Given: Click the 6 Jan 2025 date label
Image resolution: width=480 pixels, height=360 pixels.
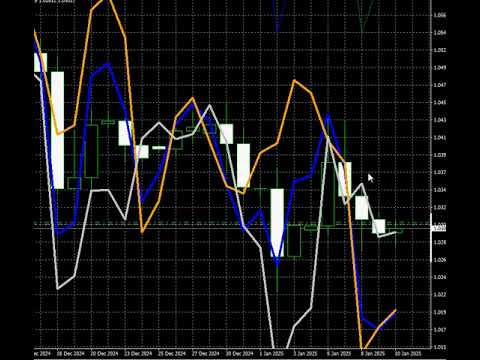Looking at the screenshot, I should click(339, 353).
